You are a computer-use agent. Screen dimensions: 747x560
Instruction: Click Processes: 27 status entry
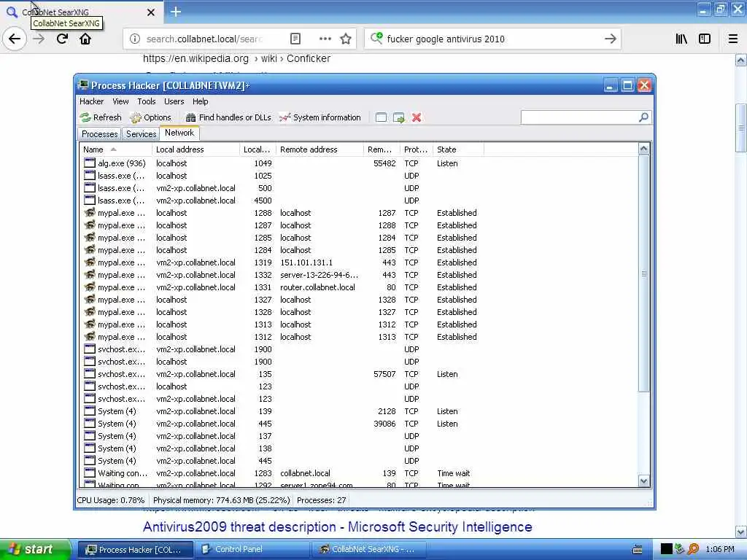click(322, 500)
